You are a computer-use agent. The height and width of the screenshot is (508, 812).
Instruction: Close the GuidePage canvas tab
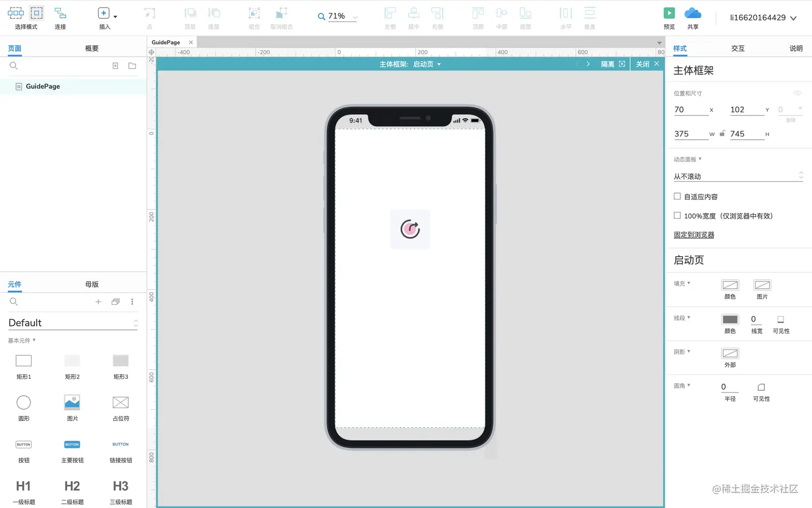click(x=191, y=42)
